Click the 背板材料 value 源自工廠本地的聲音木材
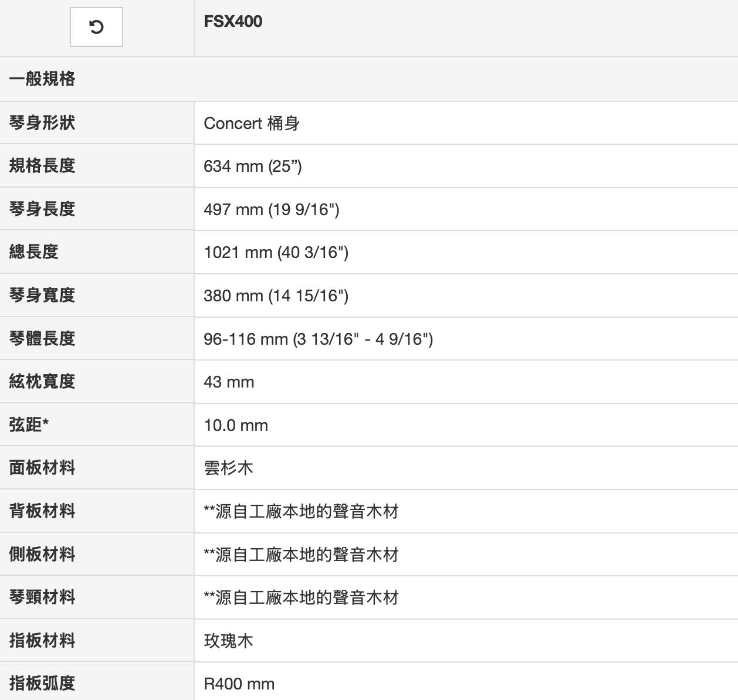The width and height of the screenshot is (738, 700). (x=302, y=512)
